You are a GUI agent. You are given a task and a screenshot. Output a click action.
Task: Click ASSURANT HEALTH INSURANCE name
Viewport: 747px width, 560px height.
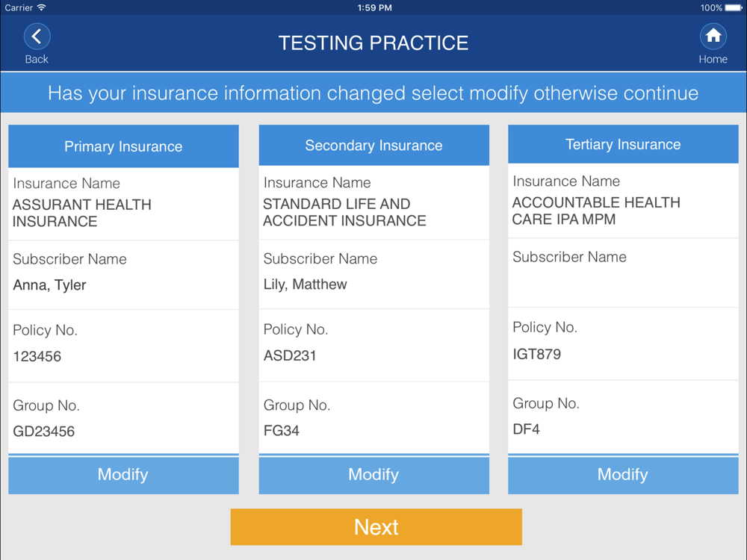point(82,213)
